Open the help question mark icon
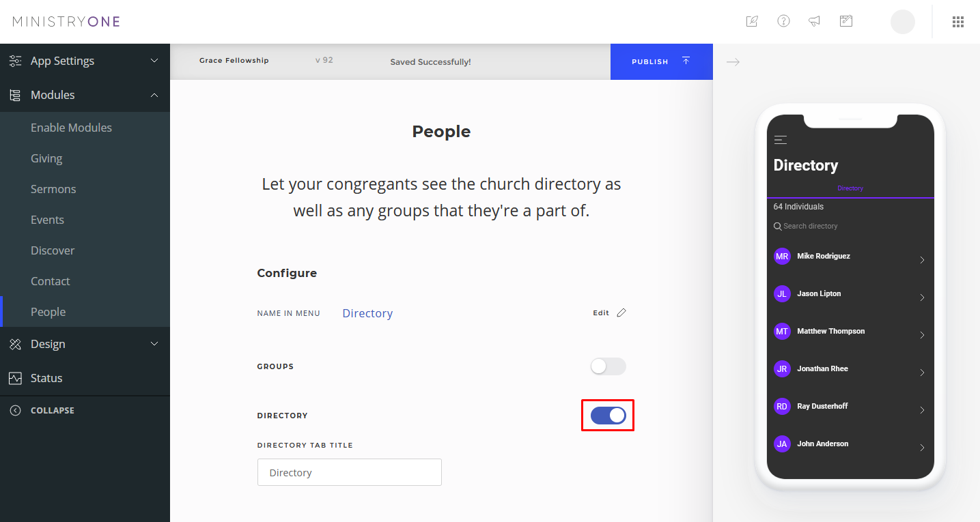 784,21
